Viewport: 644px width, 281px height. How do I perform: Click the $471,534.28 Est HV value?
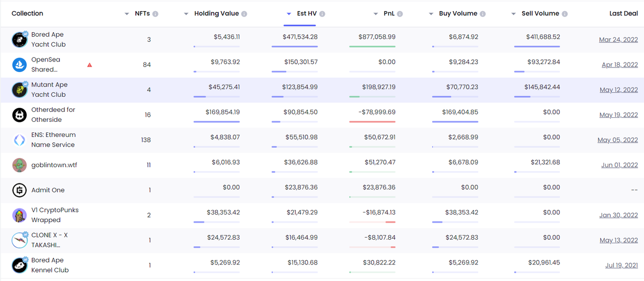click(x=300, y=37)
